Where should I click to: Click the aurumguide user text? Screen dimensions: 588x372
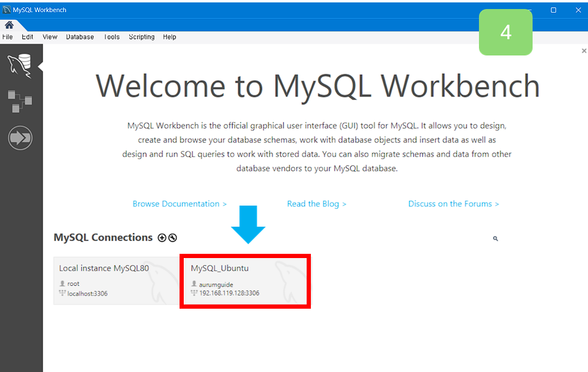[216, 285]
